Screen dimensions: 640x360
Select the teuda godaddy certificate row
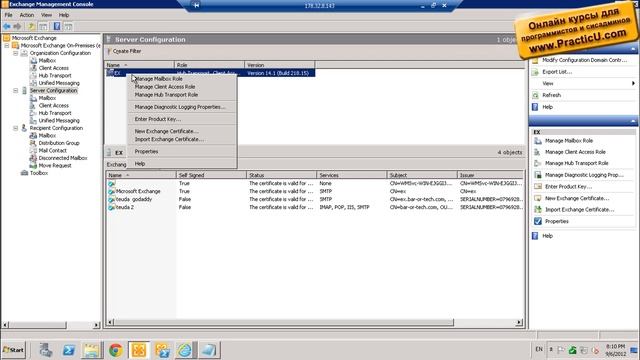coord(315,200)
